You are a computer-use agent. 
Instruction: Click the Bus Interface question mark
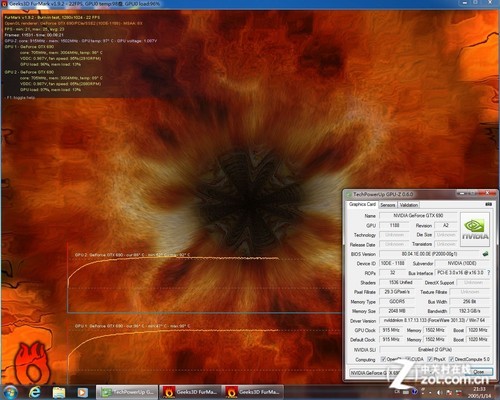point(488,273)
